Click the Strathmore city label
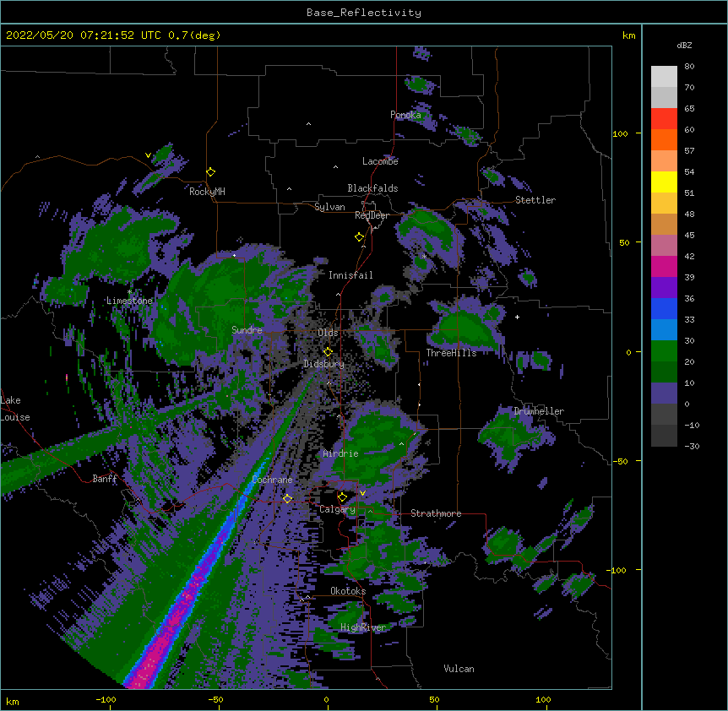Viewport: 728px width, 711px height. 436,513
